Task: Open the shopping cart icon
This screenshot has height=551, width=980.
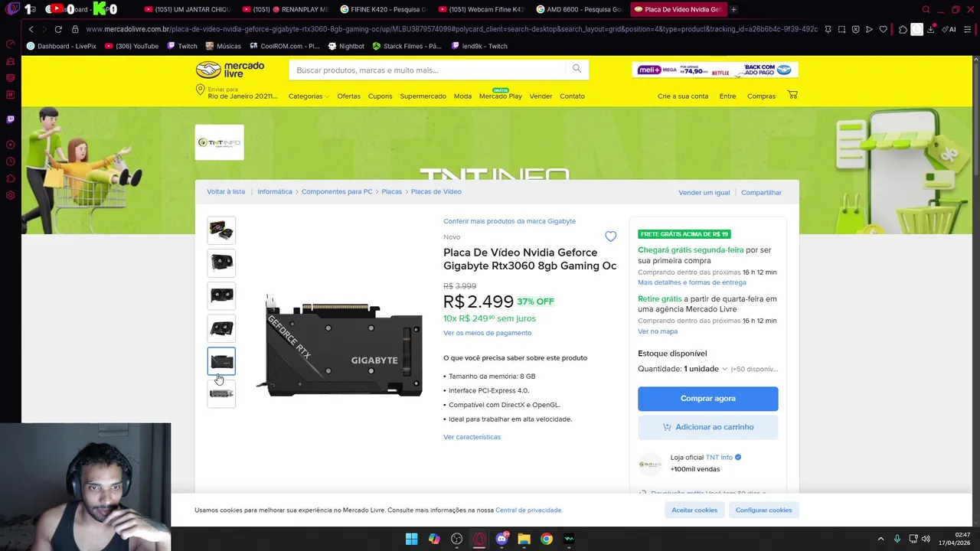Action: (x=792, y=95)
